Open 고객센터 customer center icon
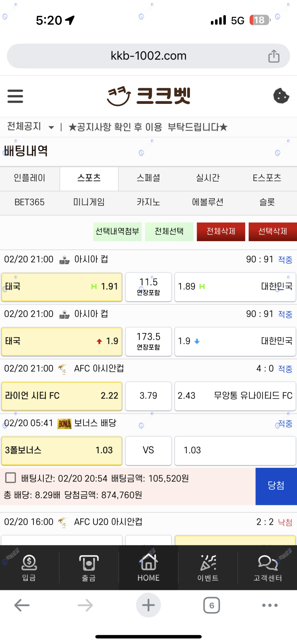 (267, 568)
